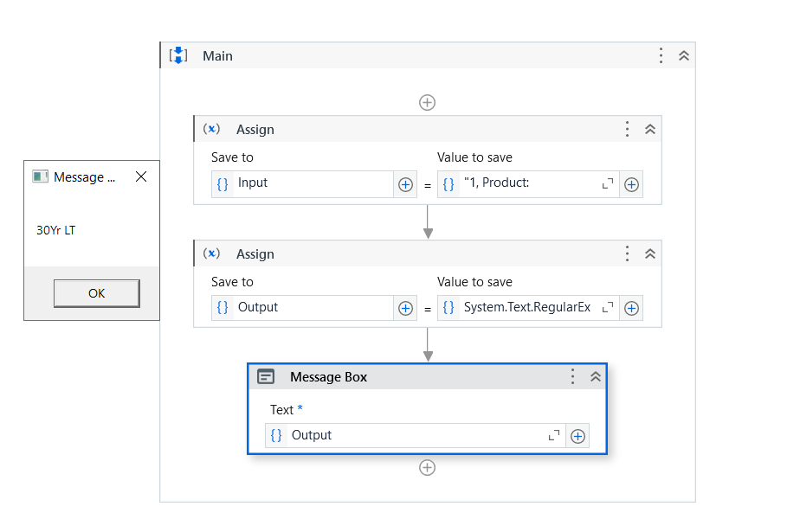
Task: Click the {} icon beside the Output value field
Action: pyautogui.click(x=224, y=308)
